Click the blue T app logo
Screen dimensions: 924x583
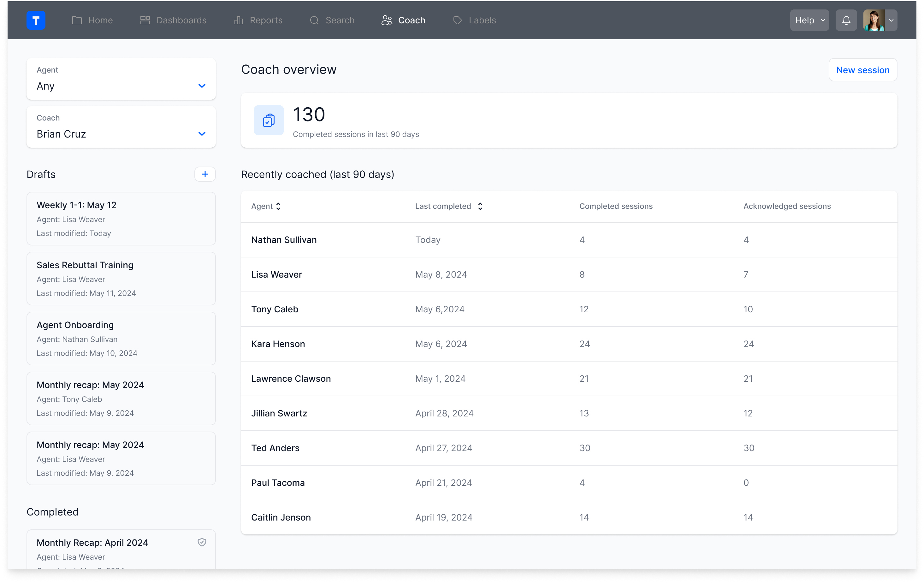coord(36,20)
